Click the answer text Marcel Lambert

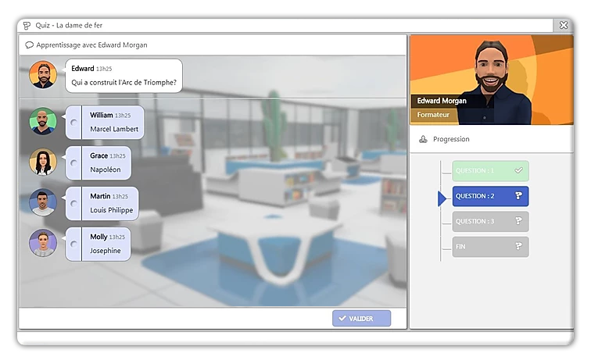[x=114, y=129]
